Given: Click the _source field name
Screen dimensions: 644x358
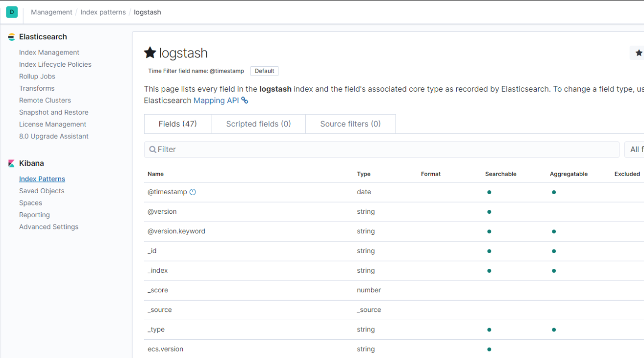Looking at the screenshot, I should coord(160,310).
